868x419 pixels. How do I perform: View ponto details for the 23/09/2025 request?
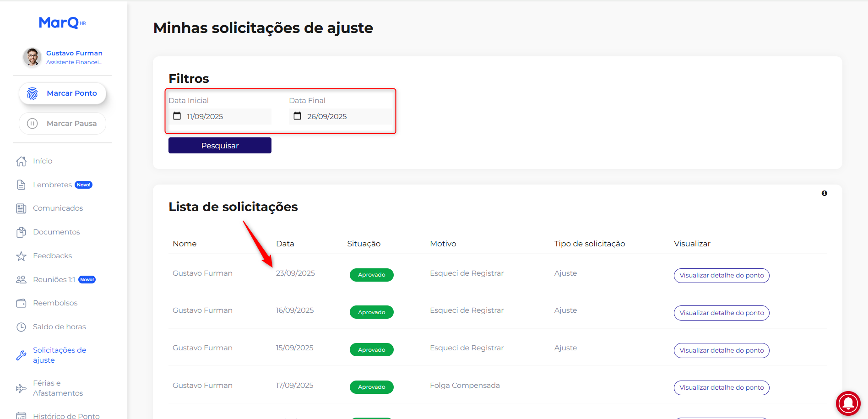click(x=721, y=276)
